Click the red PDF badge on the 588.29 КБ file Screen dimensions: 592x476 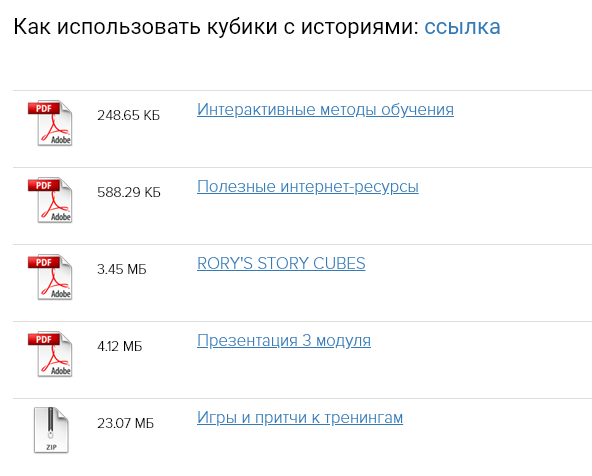[44, 185]
